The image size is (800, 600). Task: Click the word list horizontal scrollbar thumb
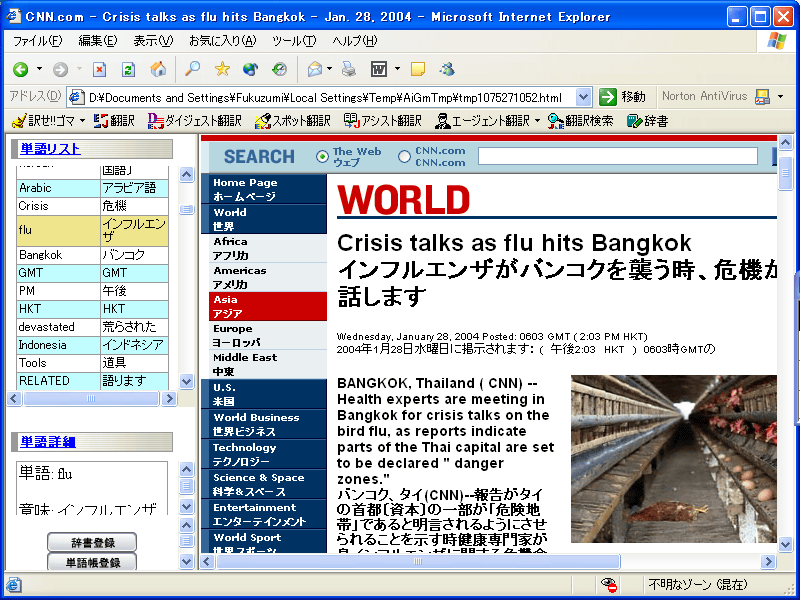91,398
